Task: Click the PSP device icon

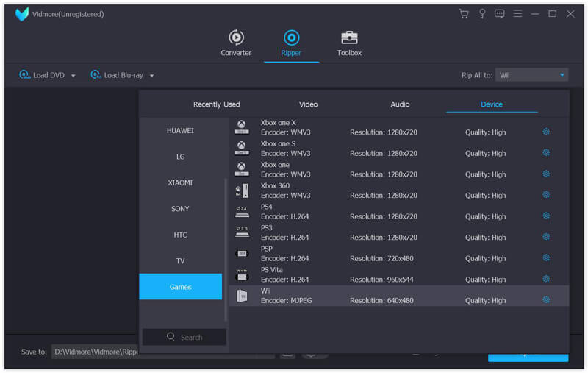Action: 242,253
